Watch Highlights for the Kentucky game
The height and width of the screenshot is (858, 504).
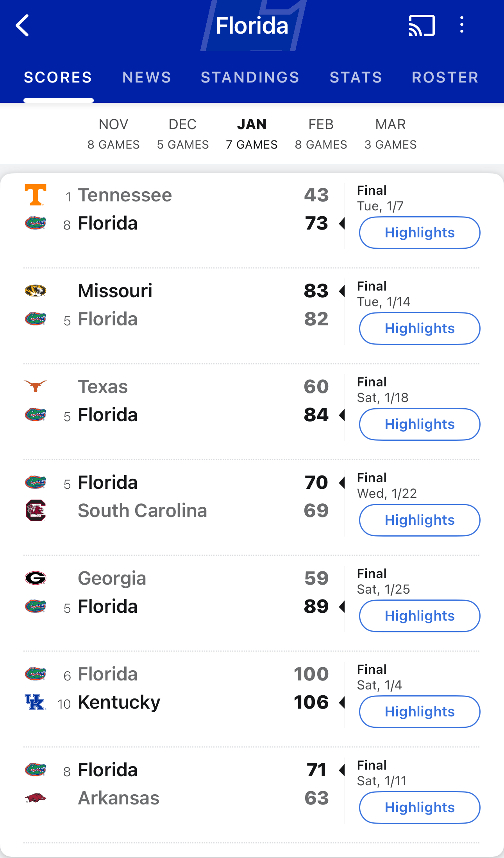click(420, 712)
